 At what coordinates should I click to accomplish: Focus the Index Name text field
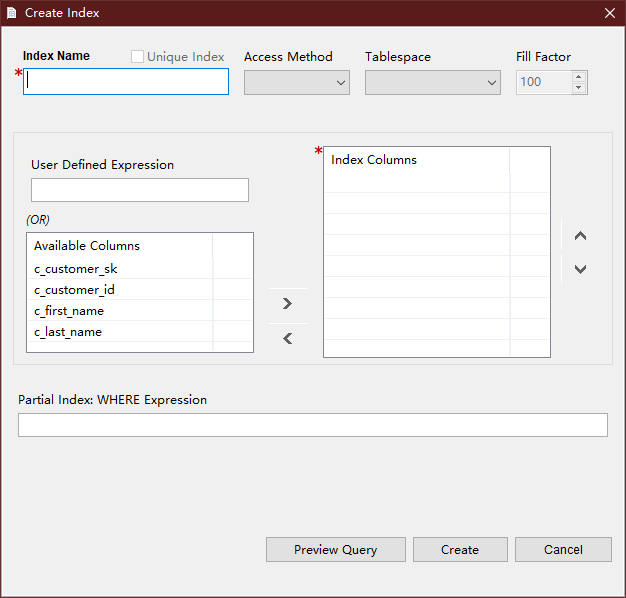click(126, 81)
